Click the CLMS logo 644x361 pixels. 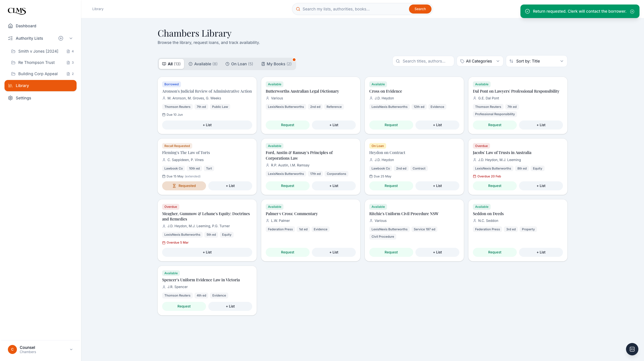pos(17,11)
